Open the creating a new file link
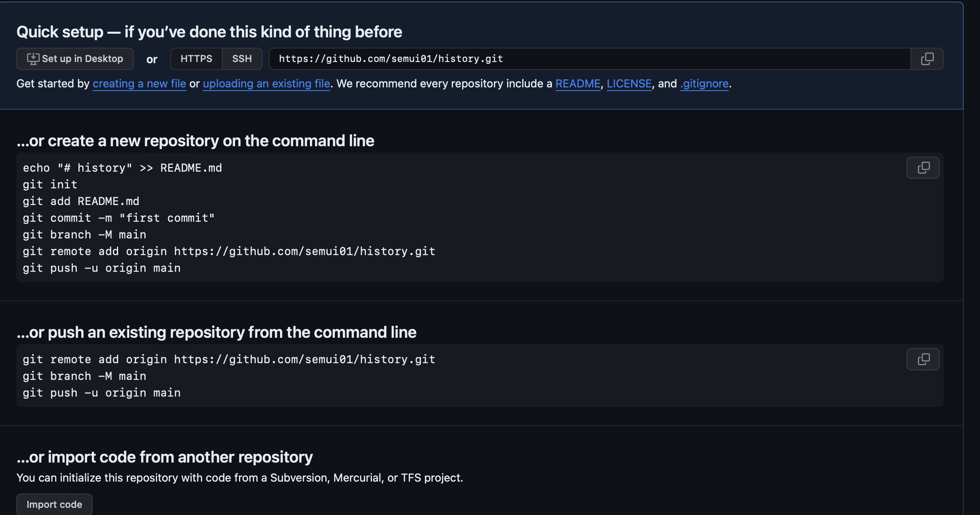This screenshot has width=980, height=515. [x=139, y=83]
